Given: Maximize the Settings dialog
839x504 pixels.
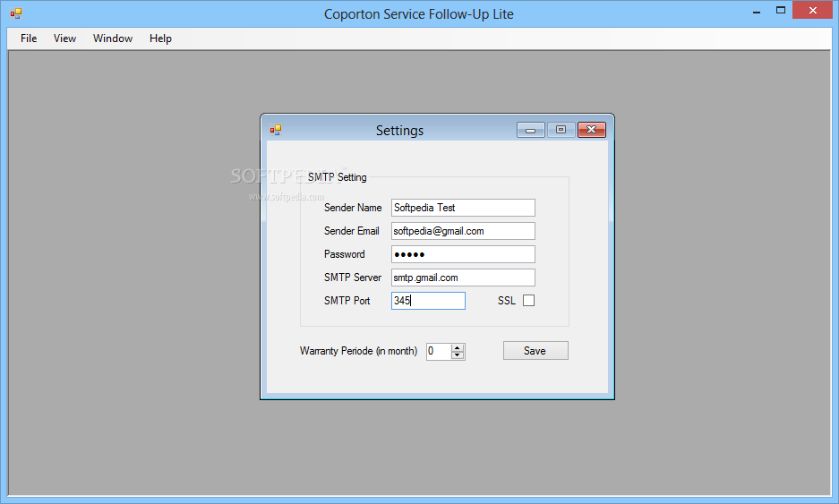Looking at the screenshot, I should click(x=561, y=130).
